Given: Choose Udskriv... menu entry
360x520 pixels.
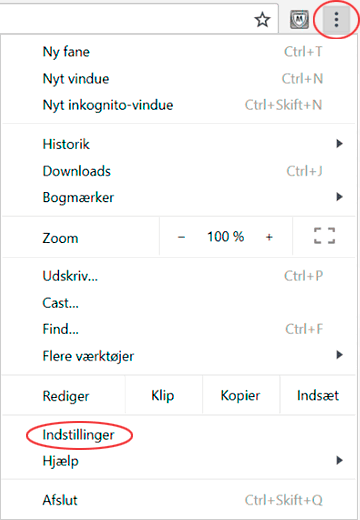Looking at the screenshot, I should pyautogui.click(x=179, y=276).
